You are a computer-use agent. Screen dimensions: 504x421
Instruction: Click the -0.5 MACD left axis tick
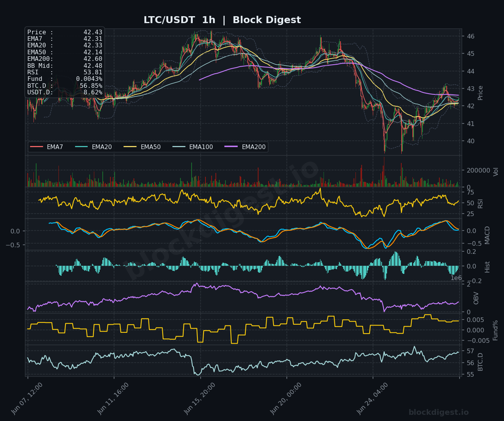pos(13,245)
